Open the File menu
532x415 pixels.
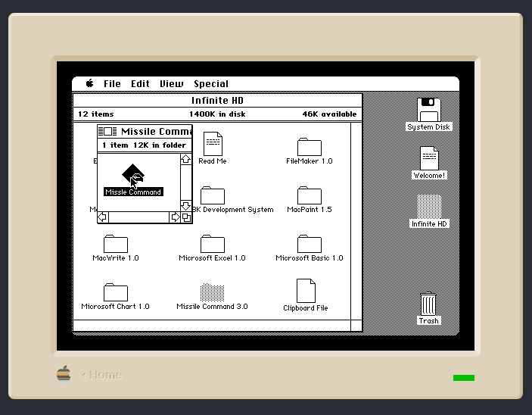coord(112,84)
